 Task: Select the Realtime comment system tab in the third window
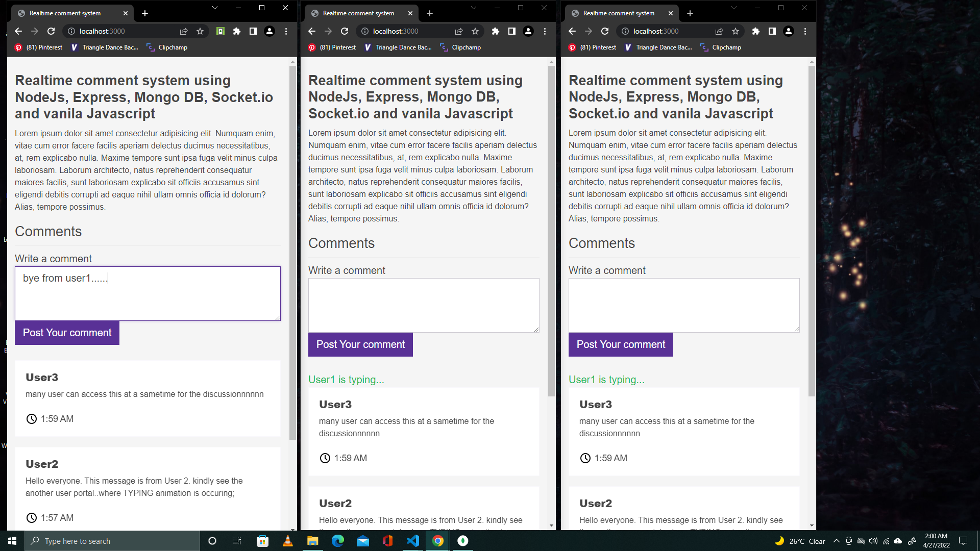coord(619,13)
